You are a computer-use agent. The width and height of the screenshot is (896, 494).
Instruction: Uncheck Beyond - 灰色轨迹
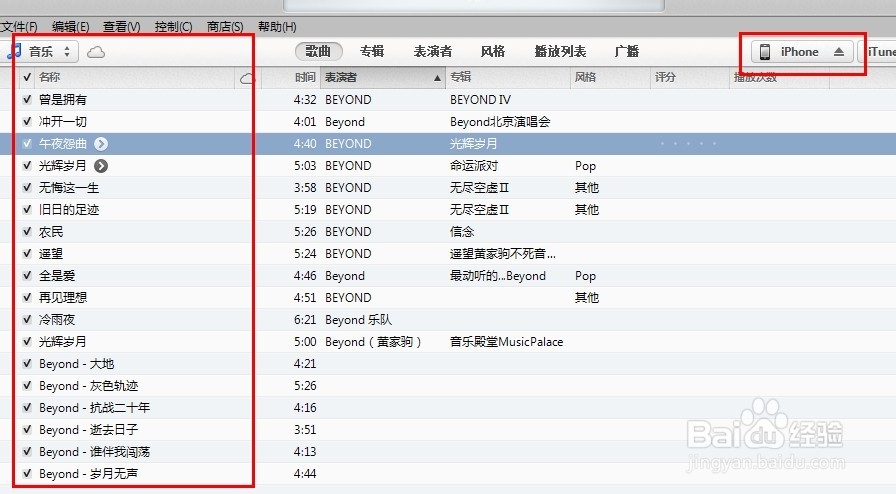pos(27,386)
